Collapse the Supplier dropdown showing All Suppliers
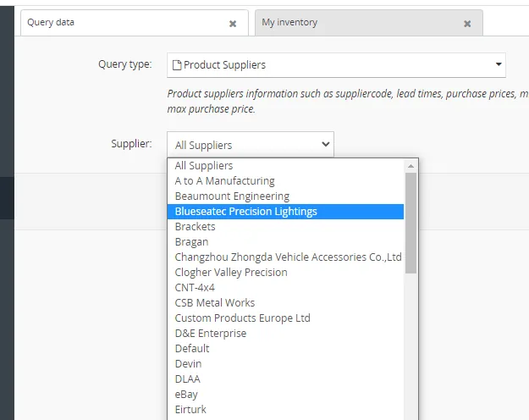The width and height of the screenshot is (529, 420). (x=251, y=145)
